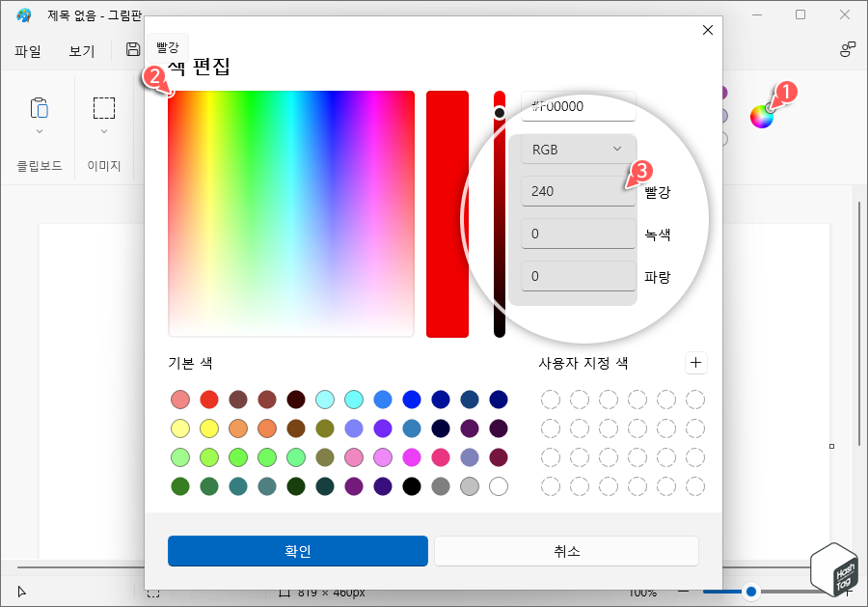Click the #F00000 hex input field
This screenshot has height=607, width=868.
[x=578, y=106]
